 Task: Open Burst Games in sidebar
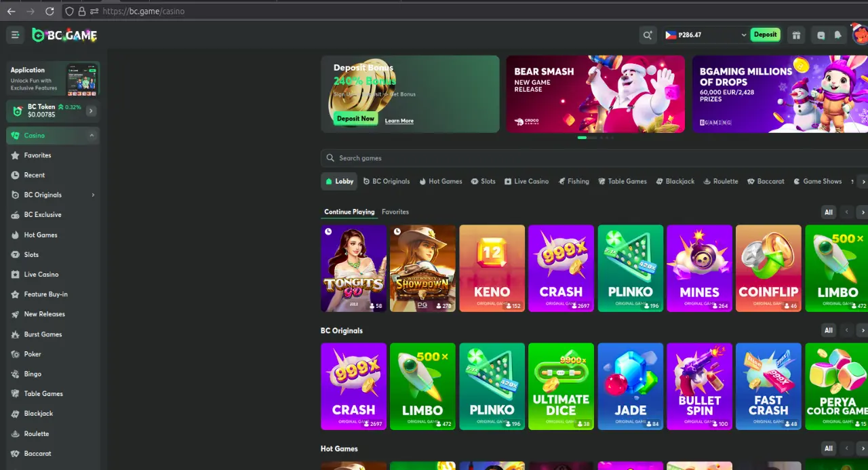53,334
